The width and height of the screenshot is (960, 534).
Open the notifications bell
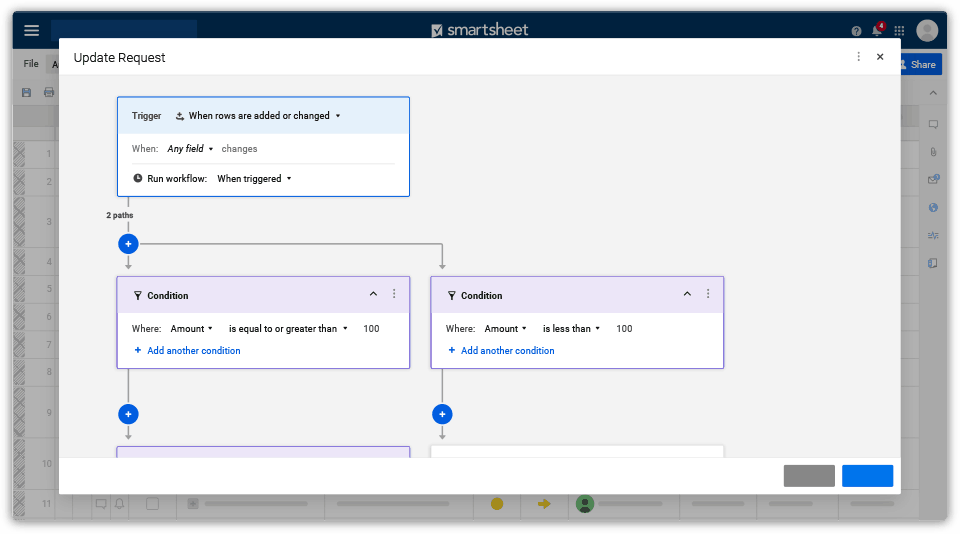877,31
